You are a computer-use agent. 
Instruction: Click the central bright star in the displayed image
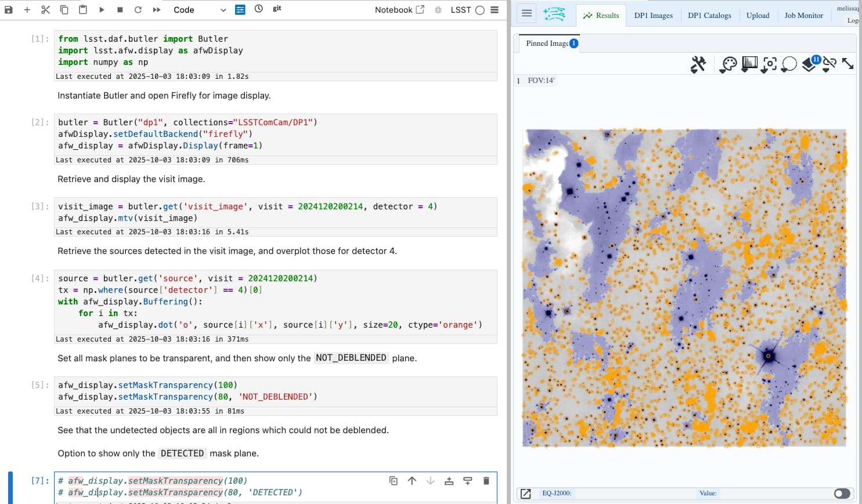pyautogui.click(x=691, y=256)
